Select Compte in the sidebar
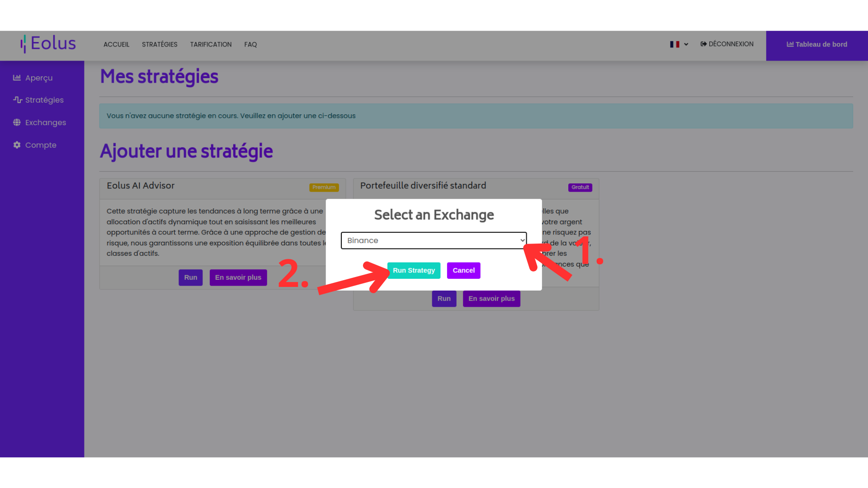Screen dimensions: 868x488 41,145
